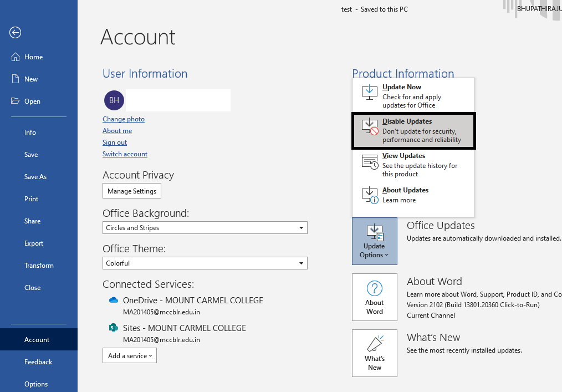Viewport: 562px width, 392px height.
Task: Click the Open folder icon
Action: [x=15, y=101]
